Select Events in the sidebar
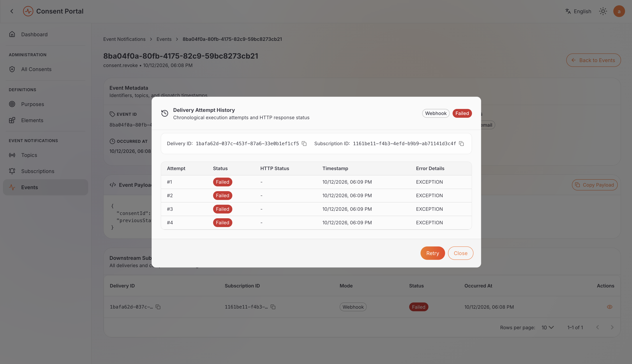 [x=45, y=187]
